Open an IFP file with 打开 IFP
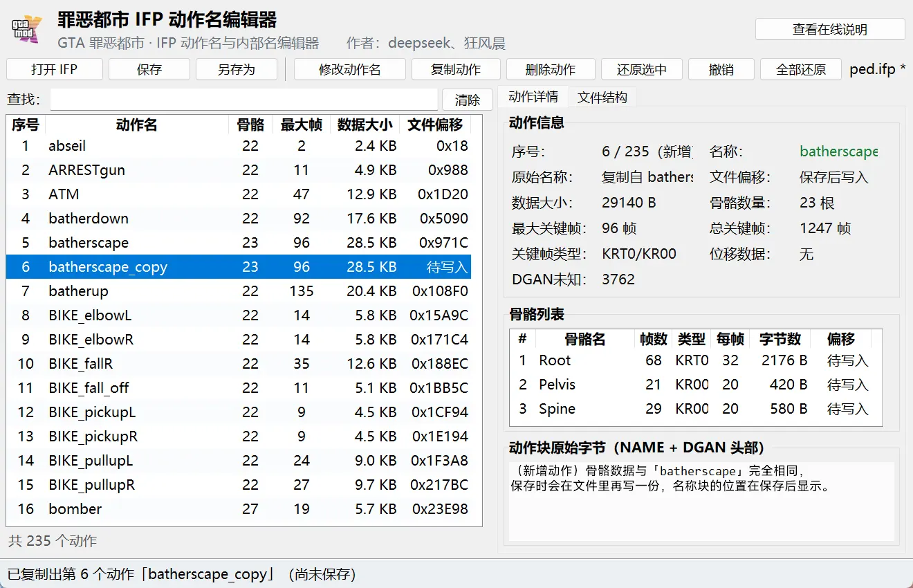This screenshot has height=588, width=913. 55,69
